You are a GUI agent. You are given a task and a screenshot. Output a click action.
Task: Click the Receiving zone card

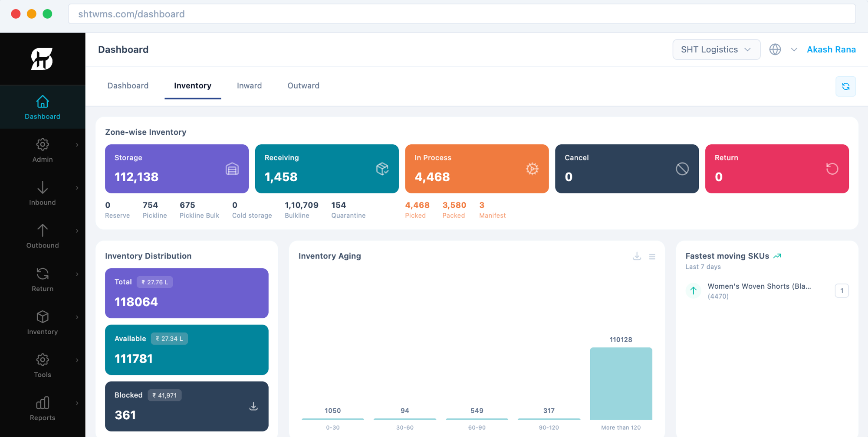point(327,169)
